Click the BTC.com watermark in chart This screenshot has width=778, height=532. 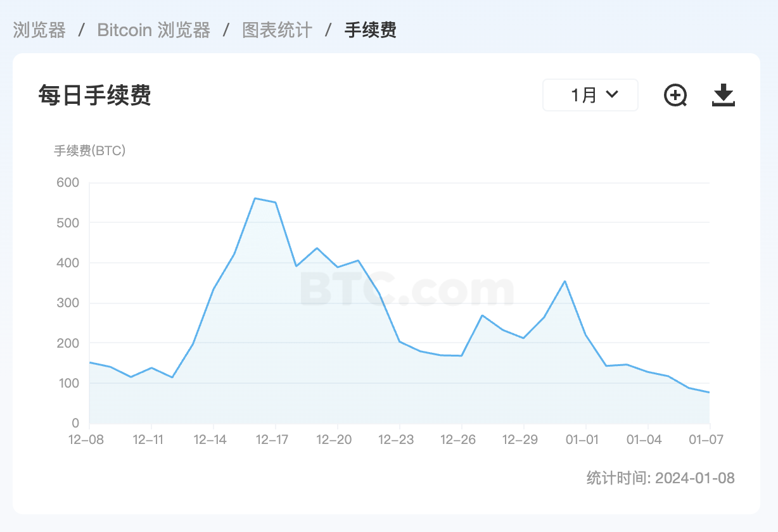[406, 289]
